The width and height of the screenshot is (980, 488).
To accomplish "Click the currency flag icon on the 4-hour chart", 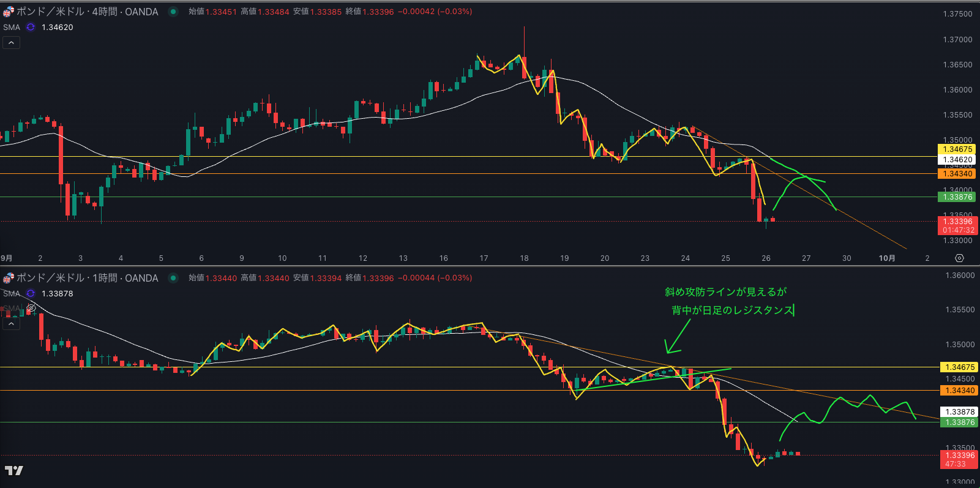I will [8, 12].
